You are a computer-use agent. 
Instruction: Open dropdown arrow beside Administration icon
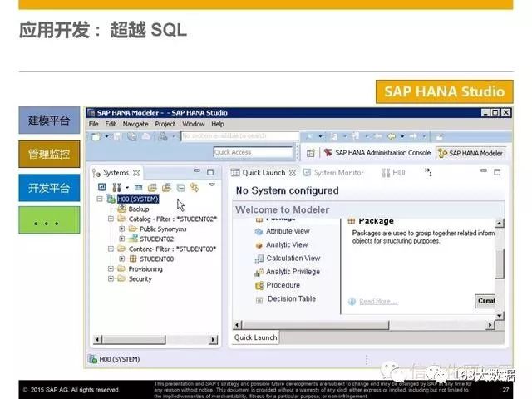[x=127, y=187]
